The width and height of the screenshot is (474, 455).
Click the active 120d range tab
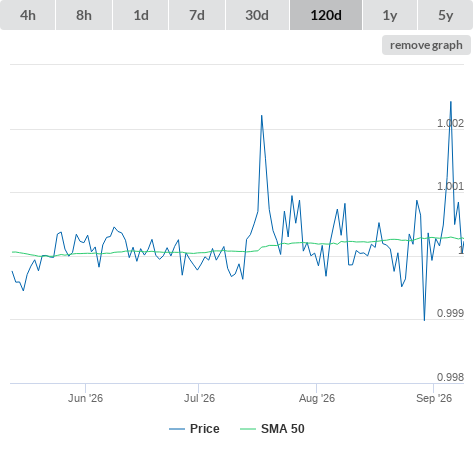pos(326,15)
